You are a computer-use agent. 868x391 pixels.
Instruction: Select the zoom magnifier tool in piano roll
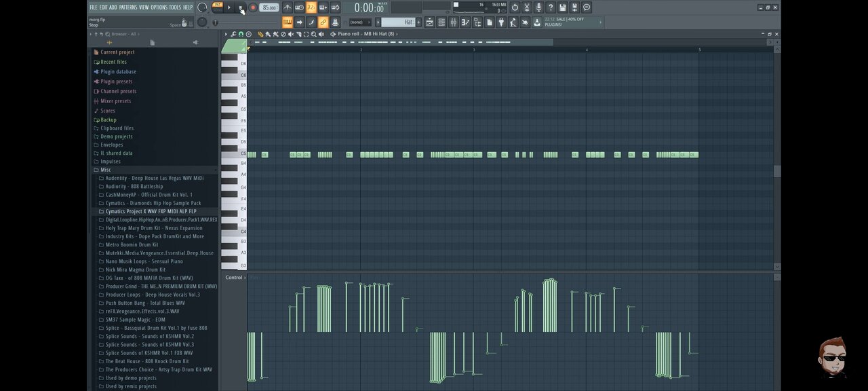313,34
